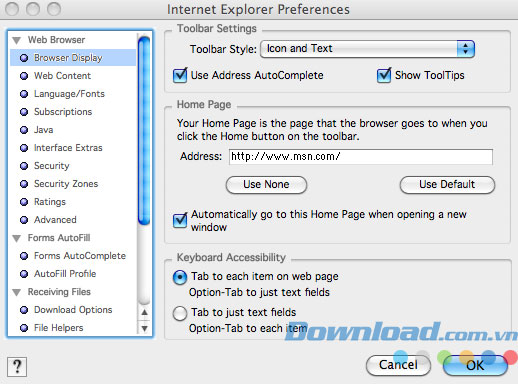Collapse the Receiving Files category
This screenshot has width=518, height=384.
pyautogui.click(x=16, y=292)
